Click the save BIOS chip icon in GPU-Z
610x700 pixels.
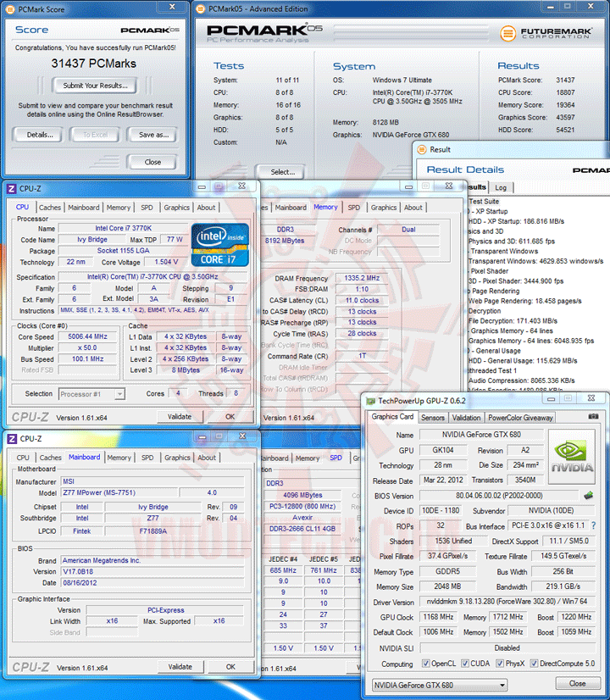589,495
